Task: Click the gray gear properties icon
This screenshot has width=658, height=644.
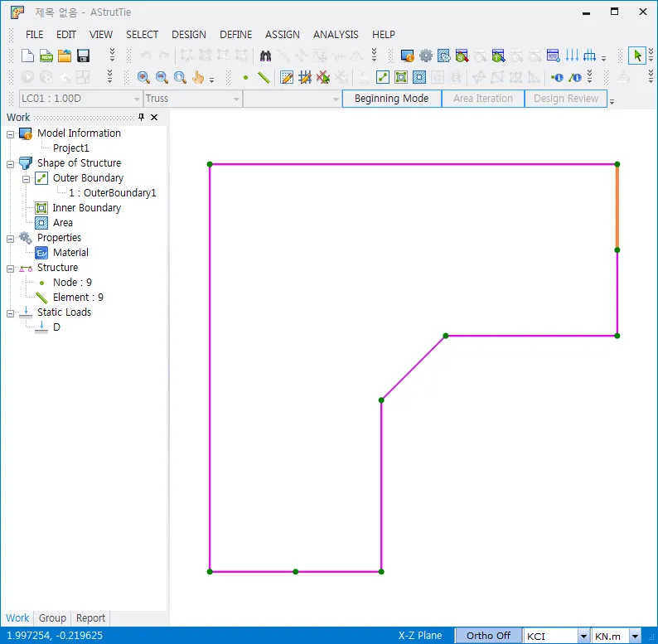Action: 425,56
